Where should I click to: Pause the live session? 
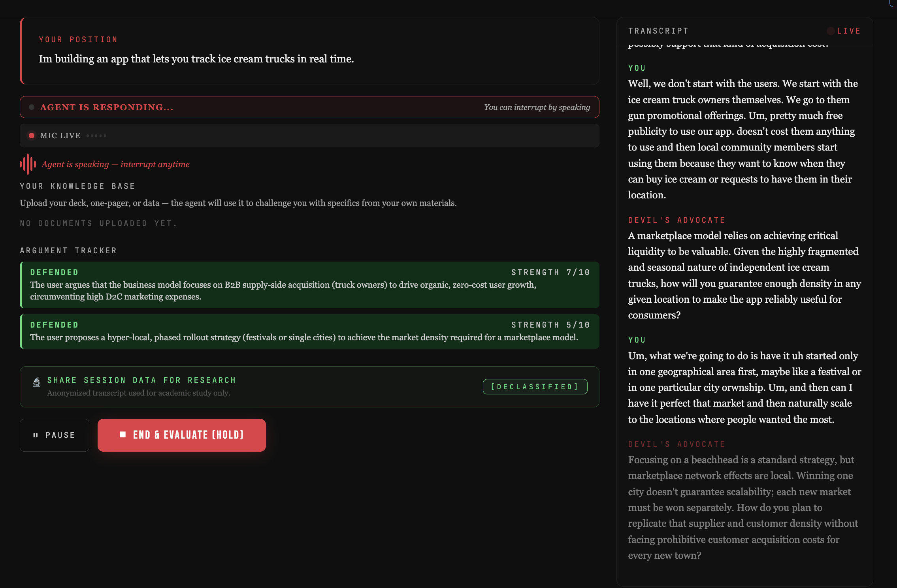(x=55, y=435)
